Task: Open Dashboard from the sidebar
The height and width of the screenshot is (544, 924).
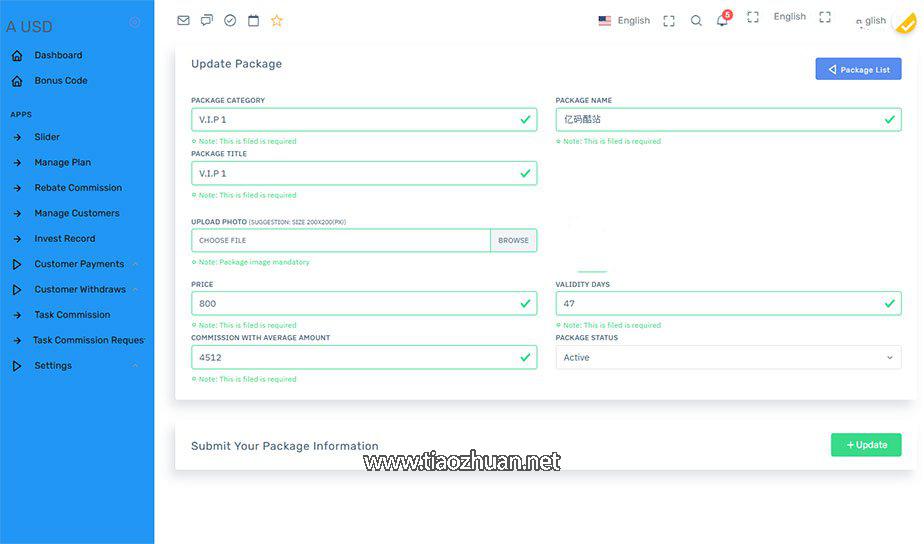Action: tap(58, 55)
